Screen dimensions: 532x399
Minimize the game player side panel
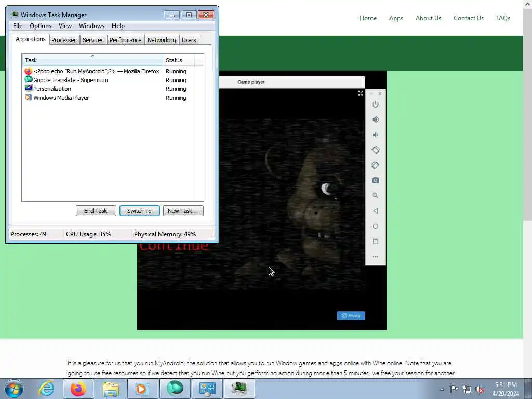(371, 94)
